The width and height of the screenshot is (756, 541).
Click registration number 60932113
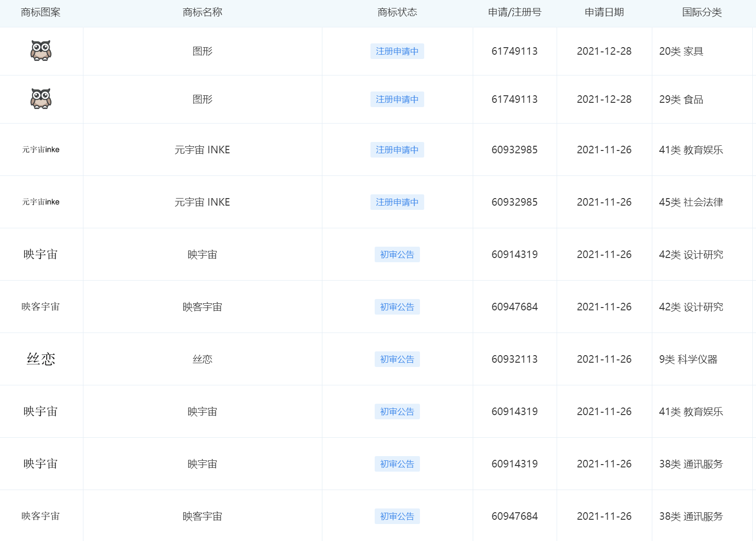(515, 359)
